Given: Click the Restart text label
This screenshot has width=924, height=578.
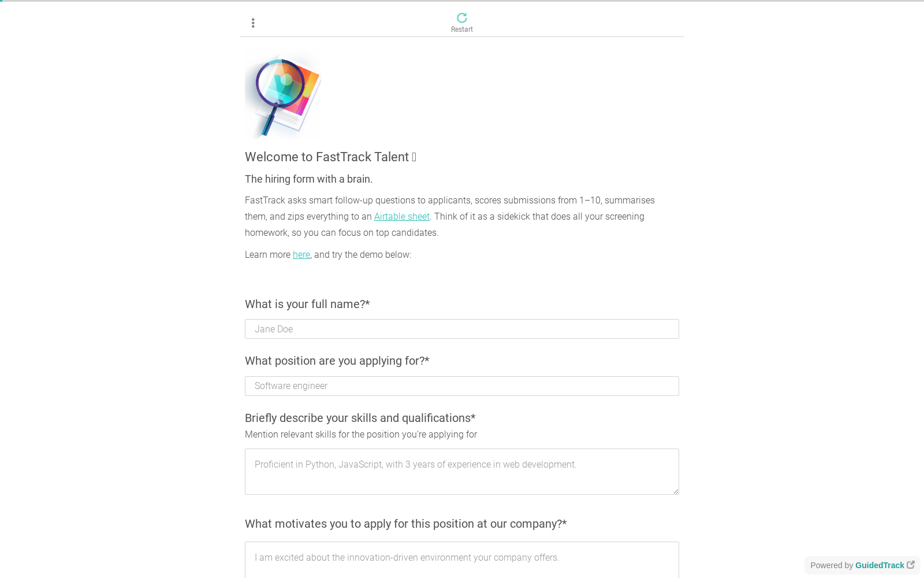Looking at the screenshot, I should [x=462, y=29].
